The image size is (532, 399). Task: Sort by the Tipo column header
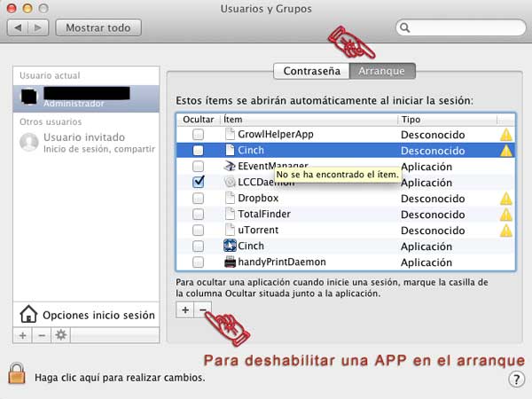(x=447, y=120)
